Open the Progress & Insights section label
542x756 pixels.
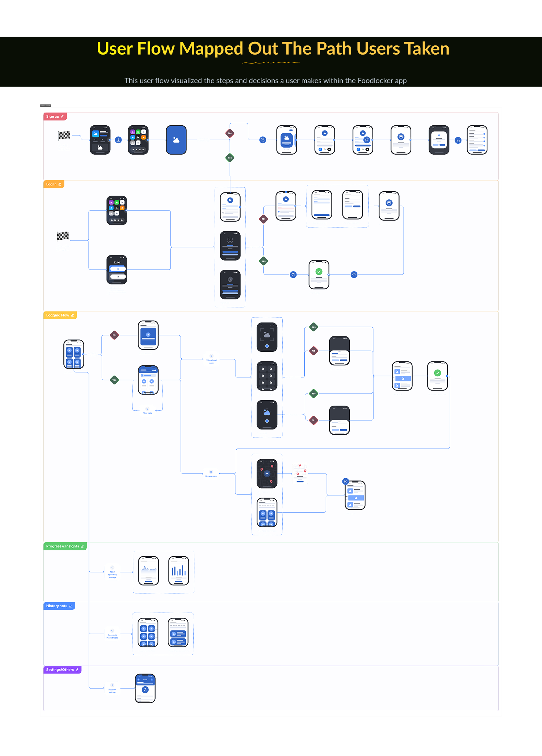pos(65,546)
